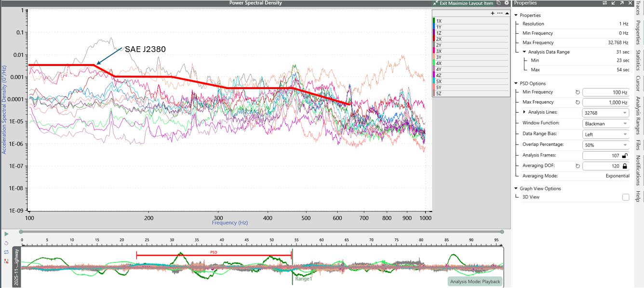Open the Window Function dropdown

point(606,123)
